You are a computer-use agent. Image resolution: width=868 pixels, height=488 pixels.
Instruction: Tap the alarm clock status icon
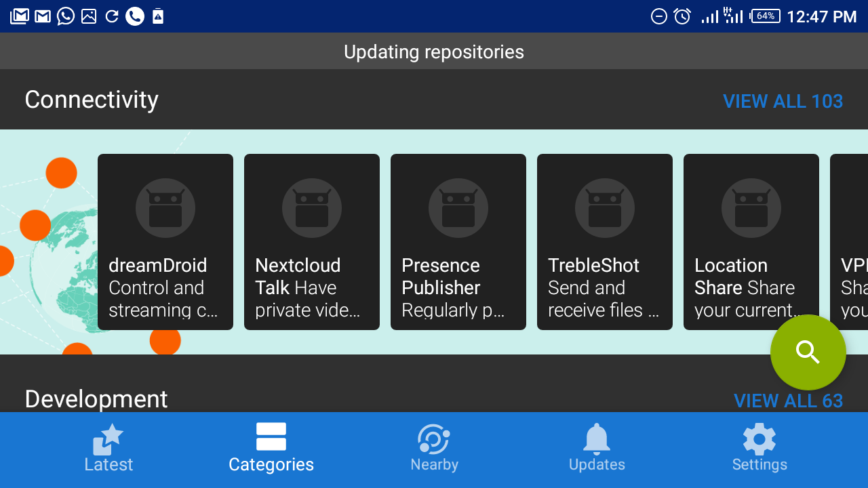pos(682,16)
